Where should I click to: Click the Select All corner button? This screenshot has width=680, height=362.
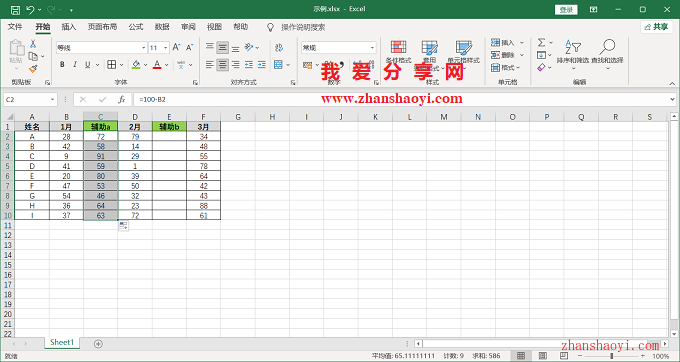[x=7, y=117]
